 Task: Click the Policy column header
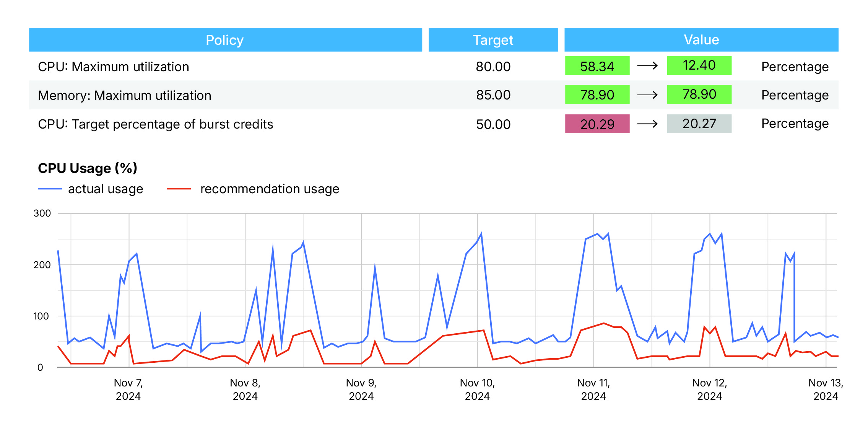226,40
